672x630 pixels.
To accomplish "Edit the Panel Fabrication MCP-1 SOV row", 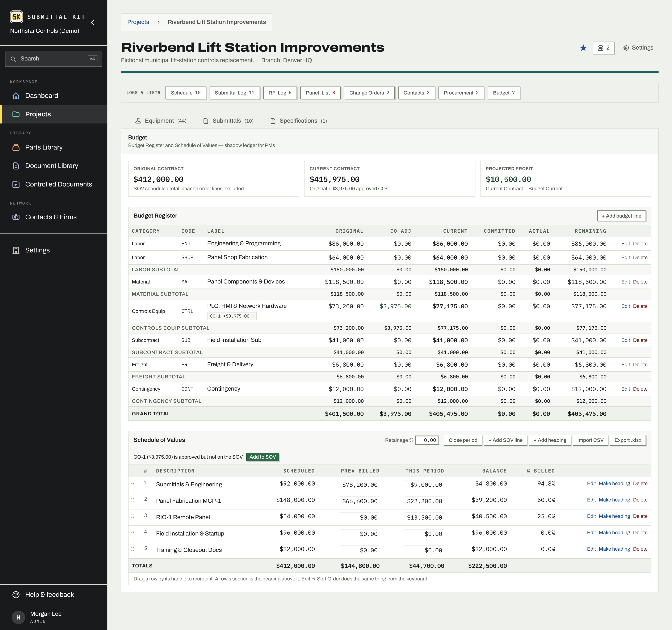I will click(591, 500).
